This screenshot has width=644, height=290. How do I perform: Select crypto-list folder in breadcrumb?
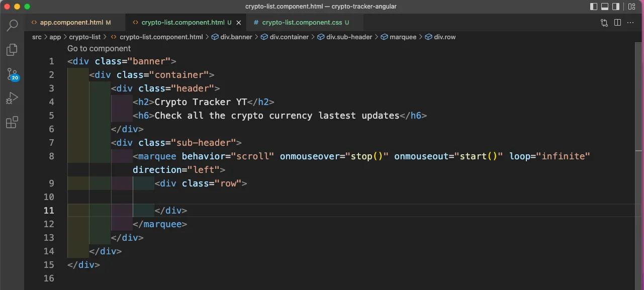click(84, 37)
